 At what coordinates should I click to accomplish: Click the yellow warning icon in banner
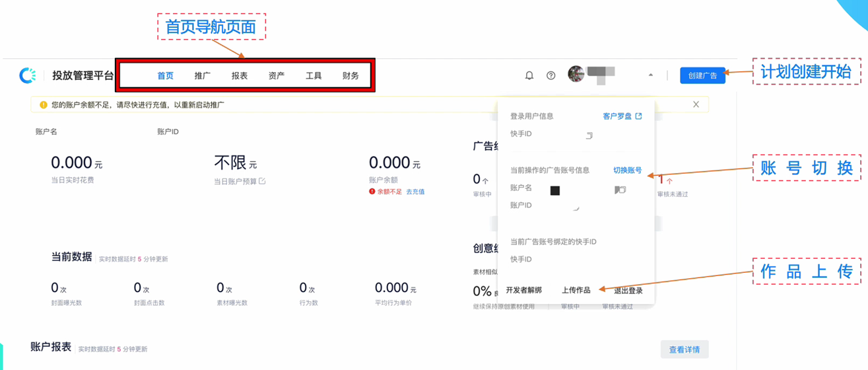click(44, 104)
